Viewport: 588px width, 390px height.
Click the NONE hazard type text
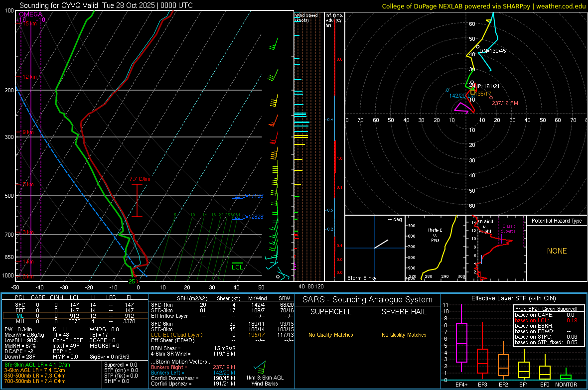557,251
